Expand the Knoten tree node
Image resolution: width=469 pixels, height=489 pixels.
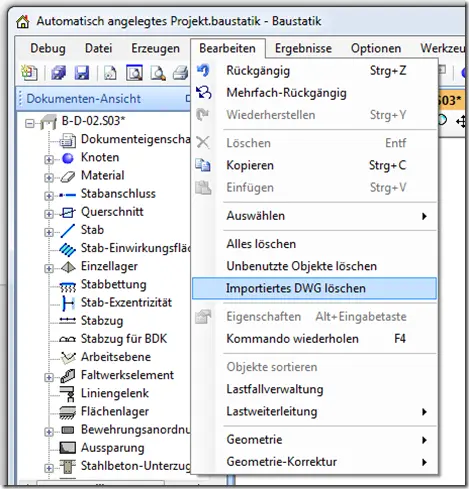[49, 159]
